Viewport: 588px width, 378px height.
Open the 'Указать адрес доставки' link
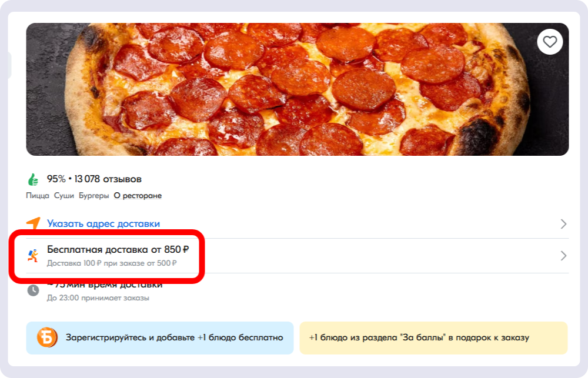coord(103,223)
